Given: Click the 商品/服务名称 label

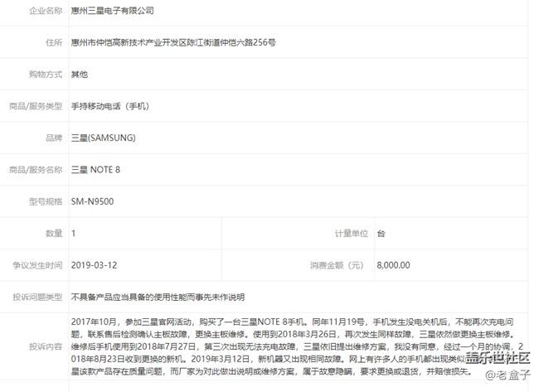Looking at the screenshot, I should (x=36, y=170).
